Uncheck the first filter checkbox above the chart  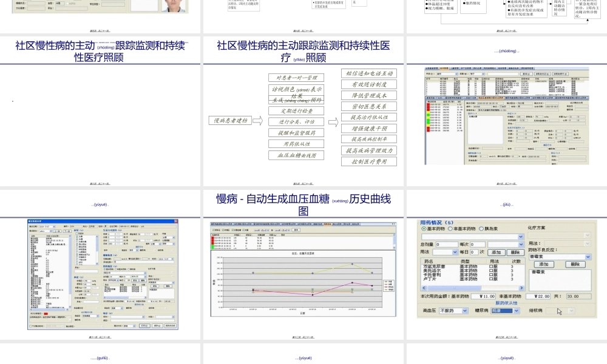(213, 230)
